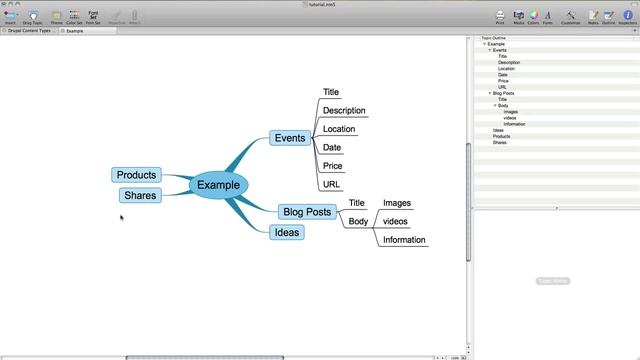Click the Insert topic toolbar icon
Image resolution: width=640 pixels, height=360 pixels.
coord(9,16)
